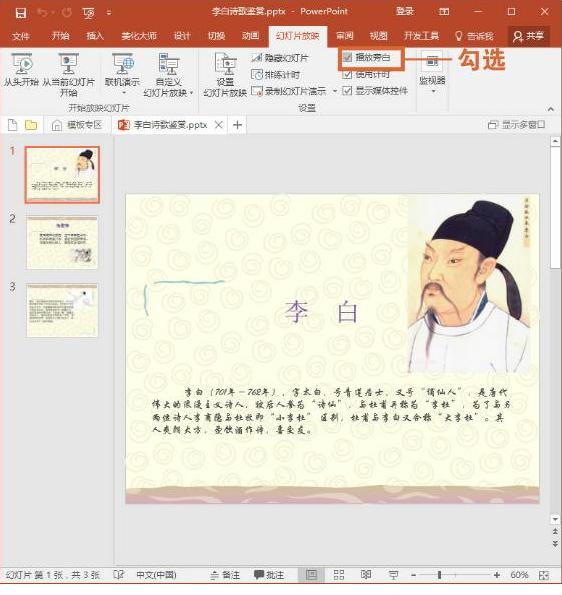
Task: Click the 告诉我 lightbulb search box
Action: [474, 36]
